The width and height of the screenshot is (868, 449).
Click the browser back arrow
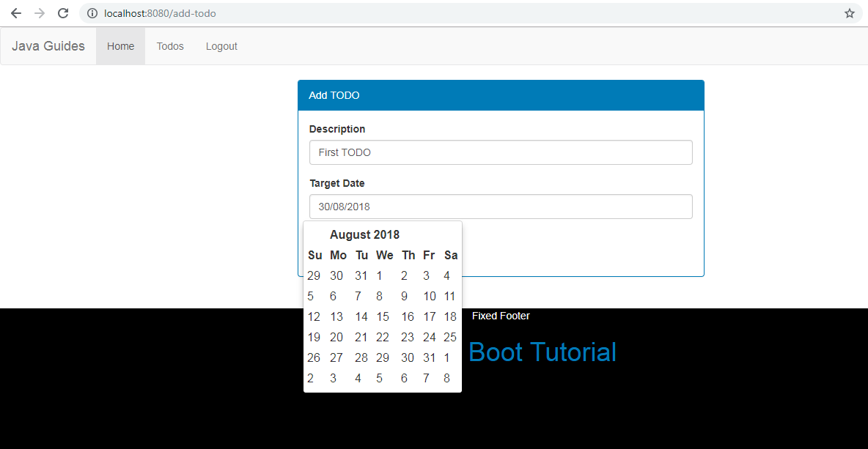(x=15, y=12)
